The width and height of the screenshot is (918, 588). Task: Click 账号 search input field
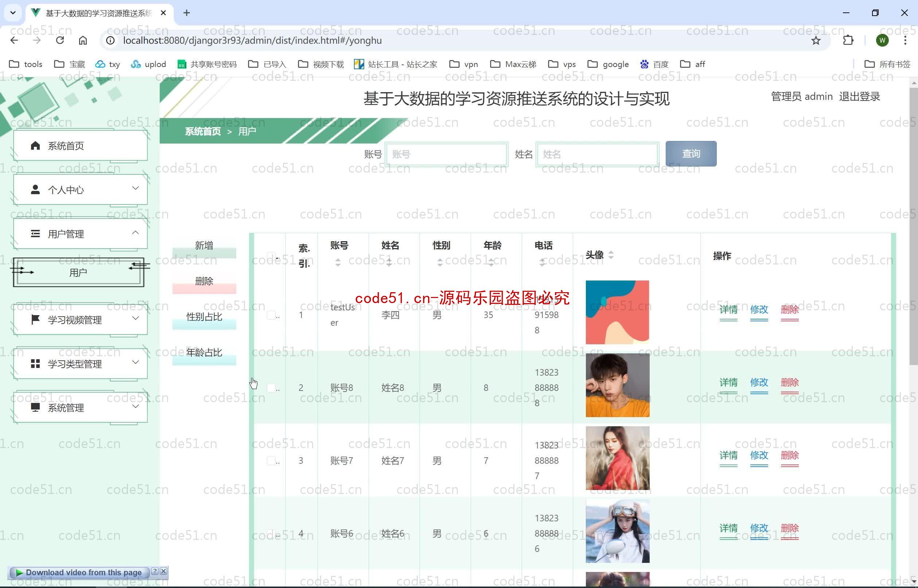point(446,153)
